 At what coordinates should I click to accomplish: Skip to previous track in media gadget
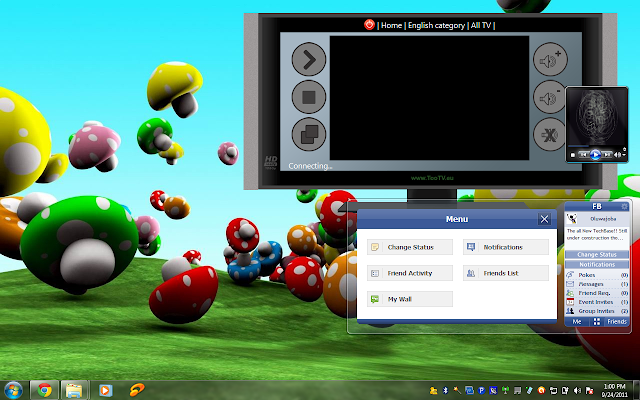pyautogui.click(x=584, y=155)
